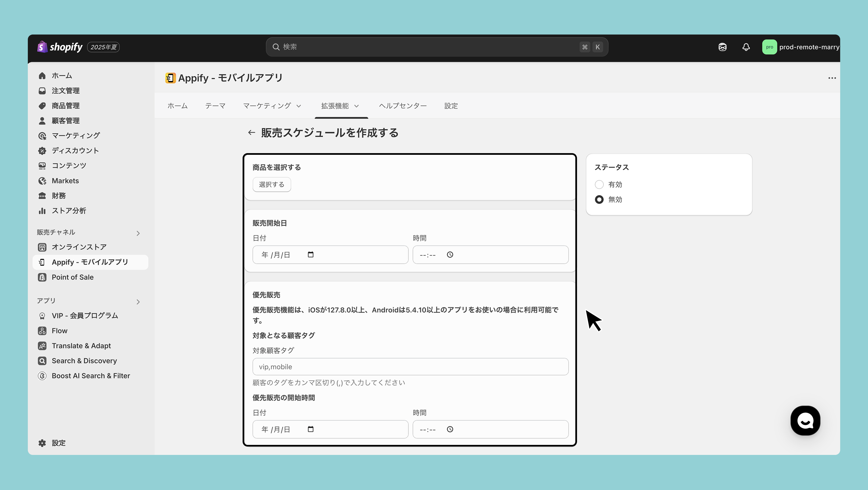Click the 選択する product button
The image size is (868, 490).
tap(272, 185)
